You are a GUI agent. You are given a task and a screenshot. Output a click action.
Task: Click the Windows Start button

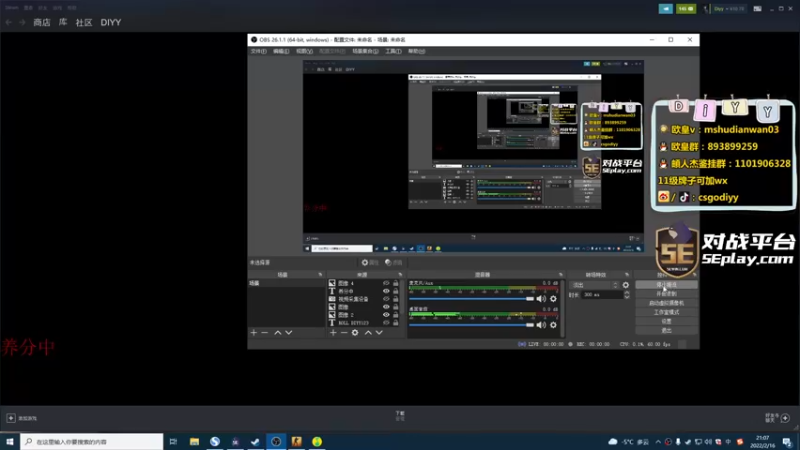(x=10, y=441)
